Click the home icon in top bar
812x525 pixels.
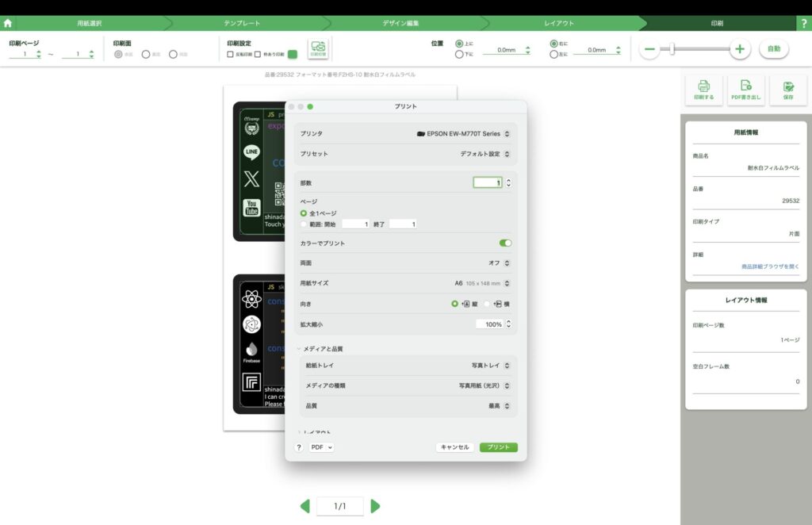[8, 23]
